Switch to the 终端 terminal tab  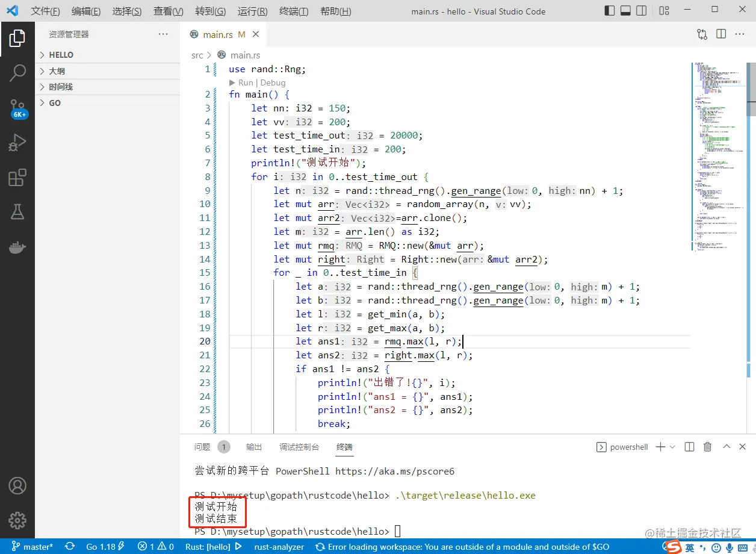pyautogui.click(x=344, y=447)
